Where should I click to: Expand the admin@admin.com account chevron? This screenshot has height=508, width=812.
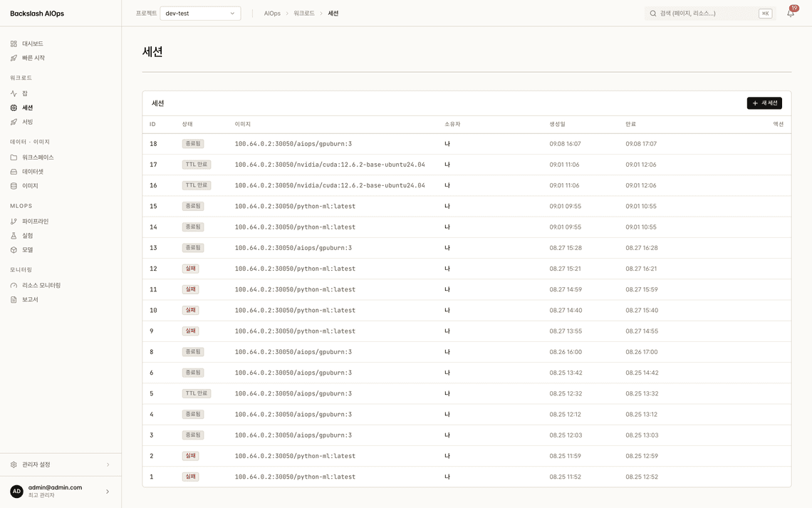(107, 492)
